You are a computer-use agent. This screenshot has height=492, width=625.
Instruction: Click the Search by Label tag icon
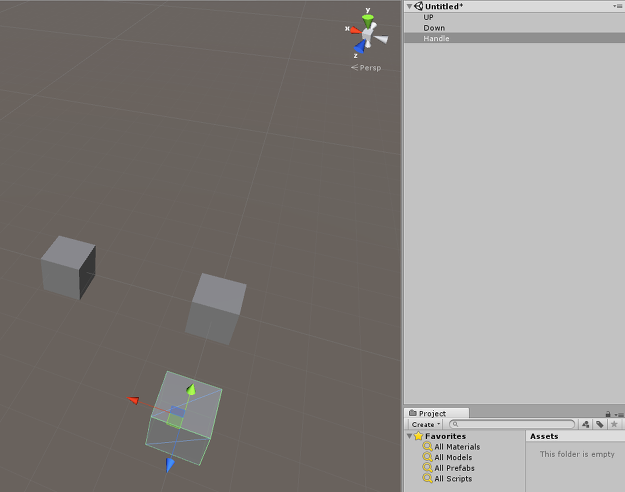599,424
